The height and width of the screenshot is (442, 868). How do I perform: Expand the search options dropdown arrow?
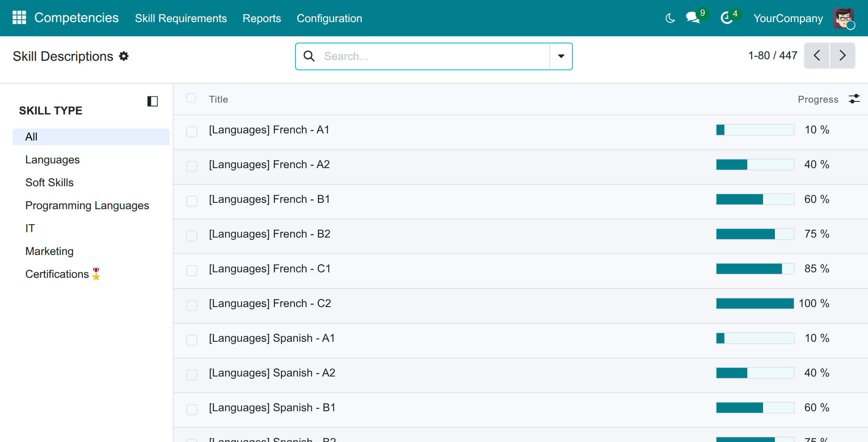point(561,56)
